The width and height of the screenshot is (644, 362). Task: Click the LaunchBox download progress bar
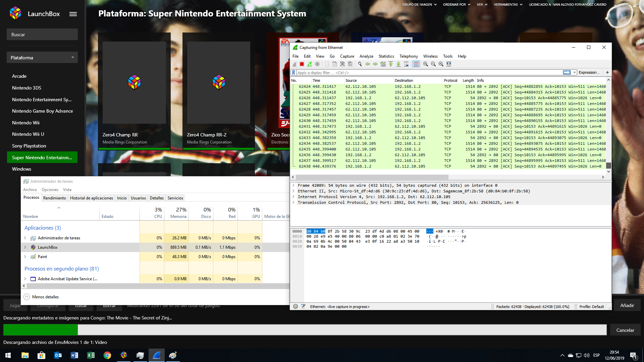point(305,330)
